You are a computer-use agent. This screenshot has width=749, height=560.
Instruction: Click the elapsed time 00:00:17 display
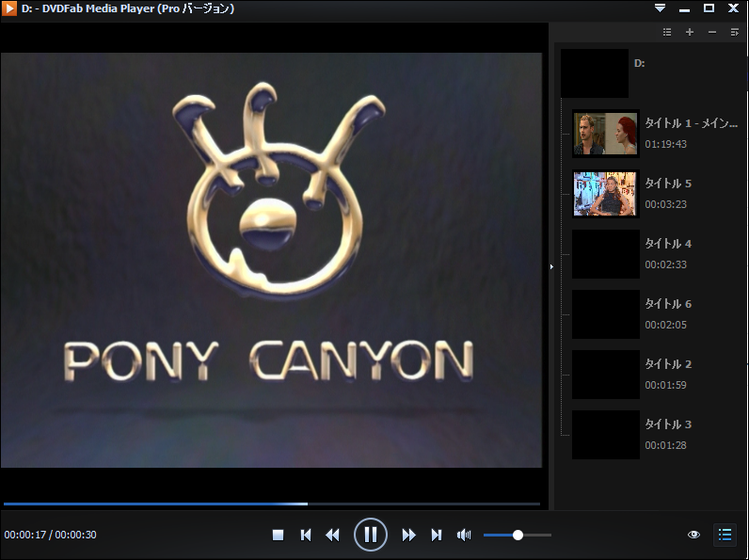(25, 535)
